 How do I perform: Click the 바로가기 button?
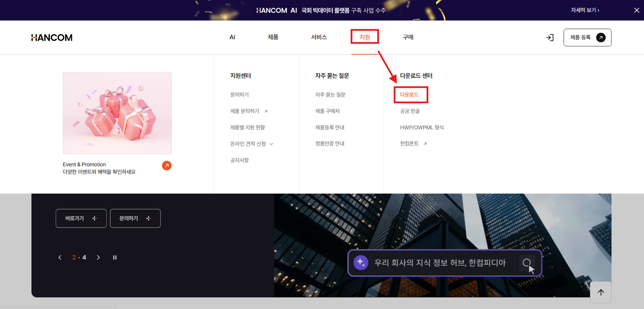pos(80,218)
